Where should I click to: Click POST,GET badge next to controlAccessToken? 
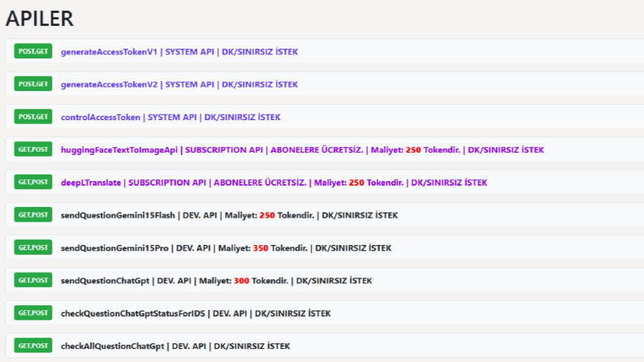(32, 117)
